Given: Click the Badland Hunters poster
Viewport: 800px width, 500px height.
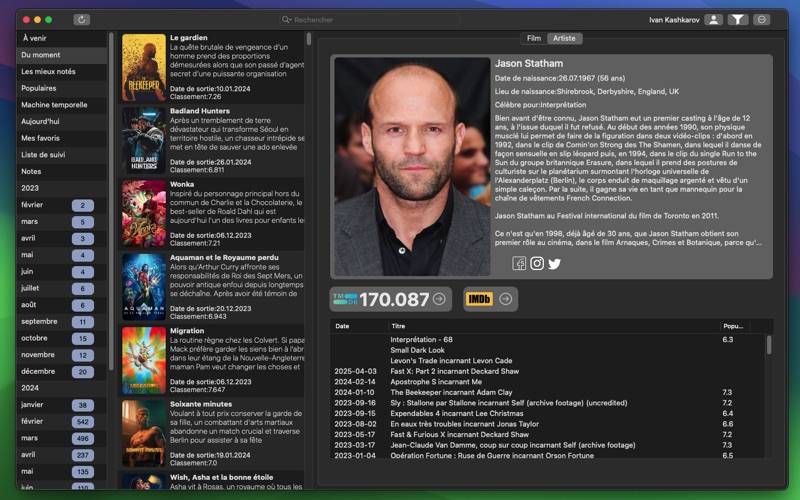Looking at the screenshot, I should pos(144,141).
